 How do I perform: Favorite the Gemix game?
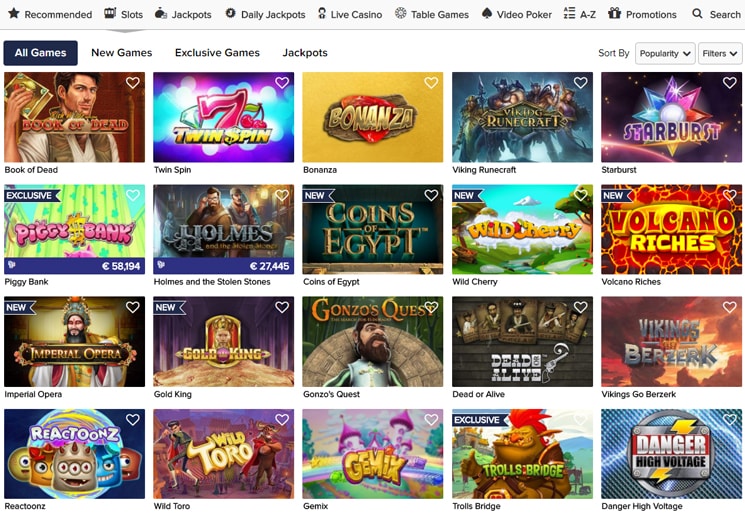[x=431, y=419]
